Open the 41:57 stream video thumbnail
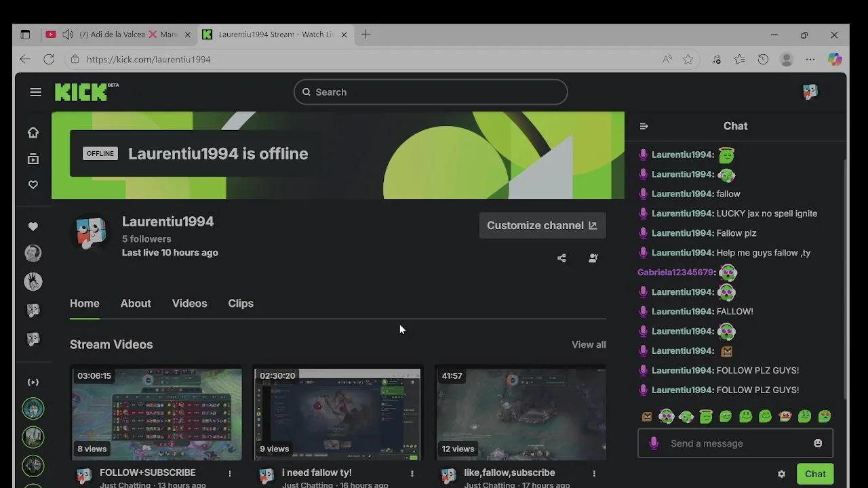Viewport: 868px width, 488px height. pos(521,414)
